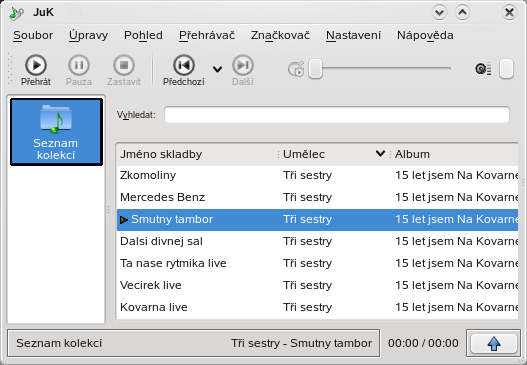527x365 pixels.
Task: Click the blue up-arrow jump button
Action: tap(493, 343)
